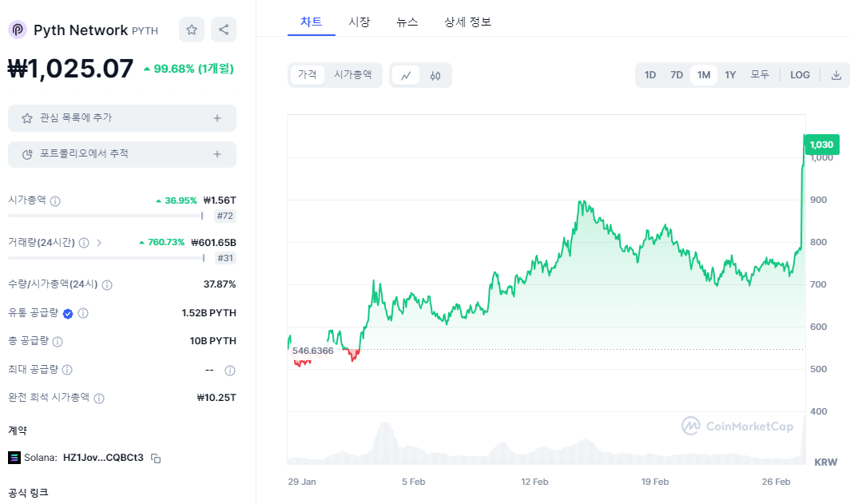Viewport: 850px width, 504px height.
Task: Select 가격 chart mode
Action: 308,75
